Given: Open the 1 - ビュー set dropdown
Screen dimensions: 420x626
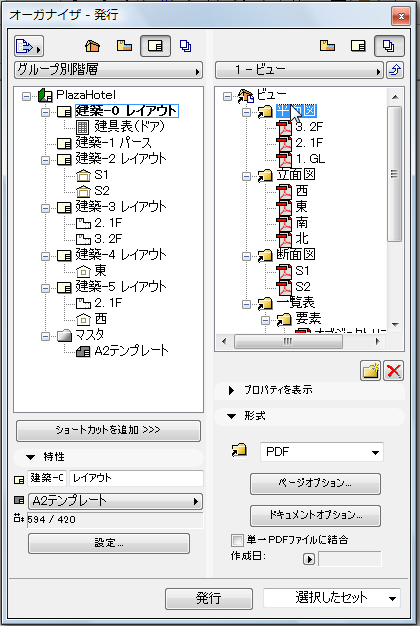Looking at the screenshot, I should (299, 70).
